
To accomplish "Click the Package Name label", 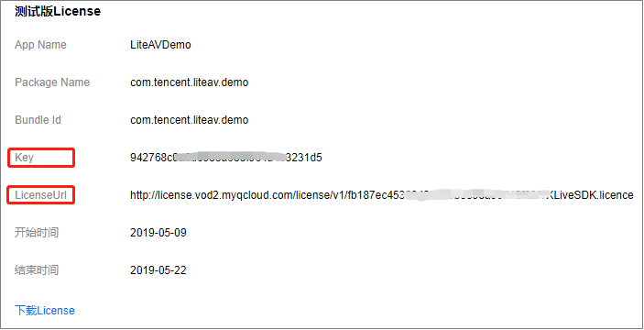I will tap(52, 82).
